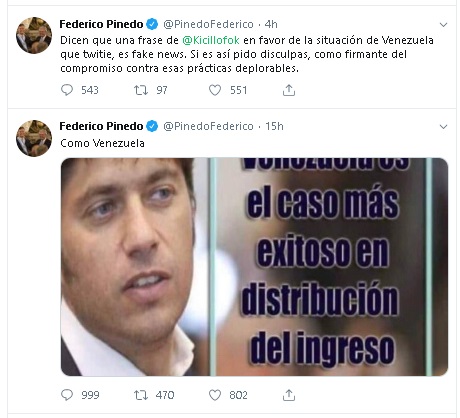Open the 4h timestamp of first tweet

coord(271,24)
